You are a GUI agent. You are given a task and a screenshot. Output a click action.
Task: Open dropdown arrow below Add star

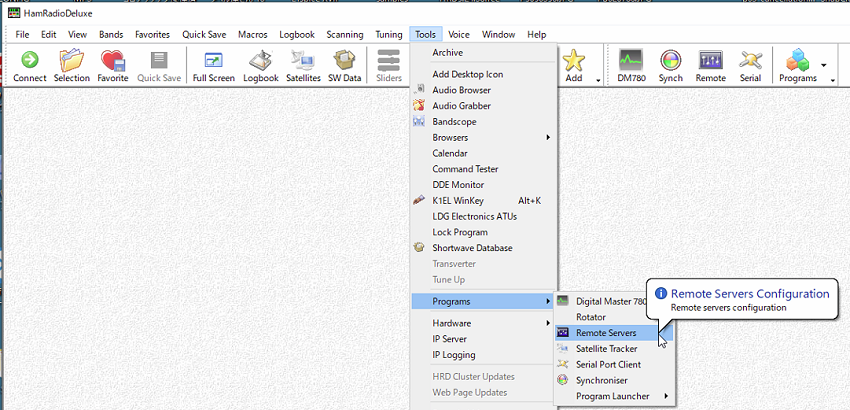(598, 81)
